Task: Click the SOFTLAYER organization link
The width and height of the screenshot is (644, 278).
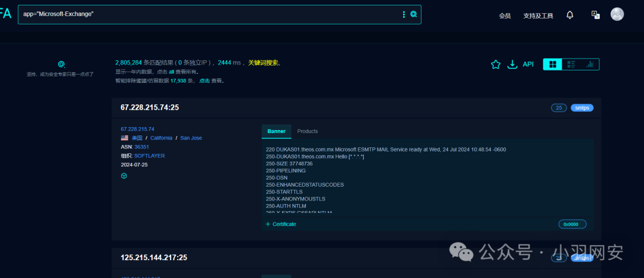Action: pos(150,156)
